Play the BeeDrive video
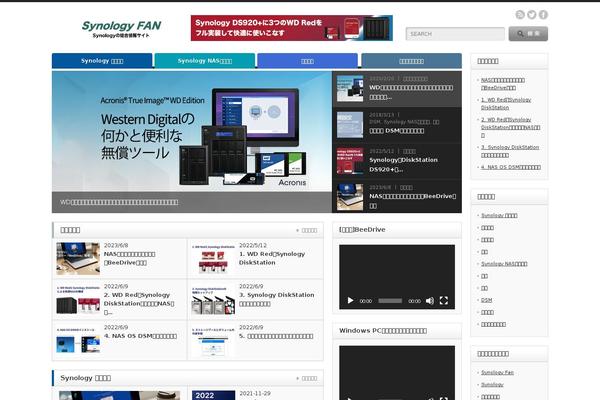 tap(350, 301)
